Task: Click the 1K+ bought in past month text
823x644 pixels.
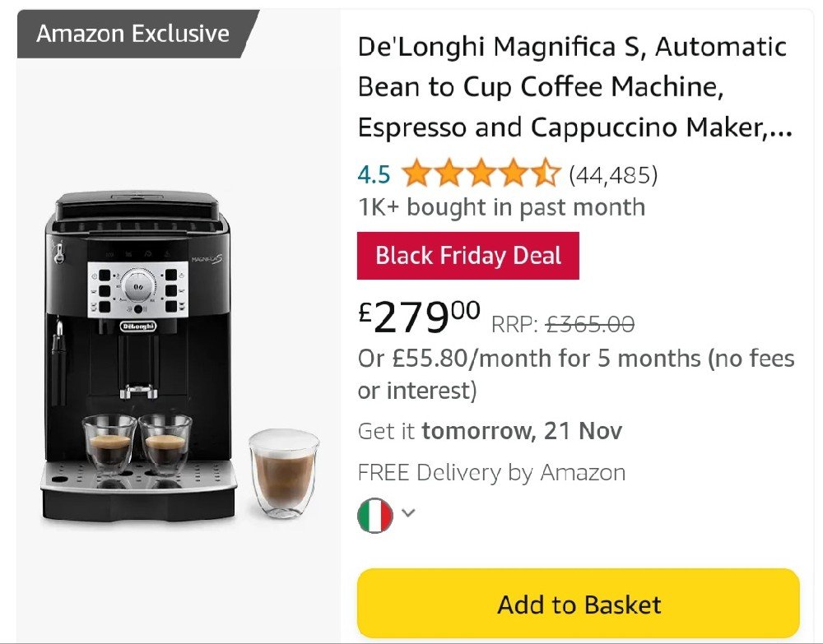Action: [x=501, y=207]
